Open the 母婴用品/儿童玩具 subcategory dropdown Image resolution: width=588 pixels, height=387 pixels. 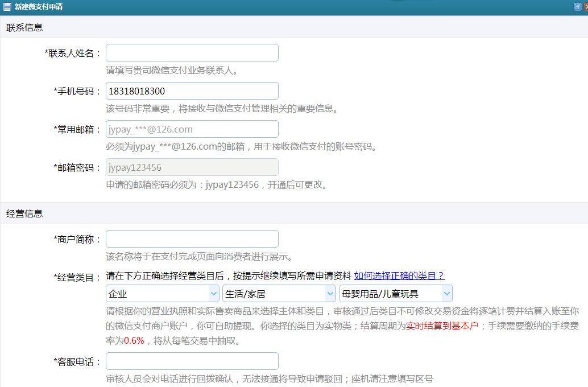pyautogui.click(x=396, y=294)
